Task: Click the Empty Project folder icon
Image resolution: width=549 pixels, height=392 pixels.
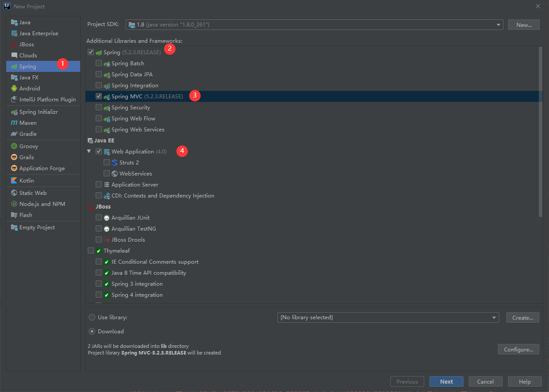Action: (14, 227)
